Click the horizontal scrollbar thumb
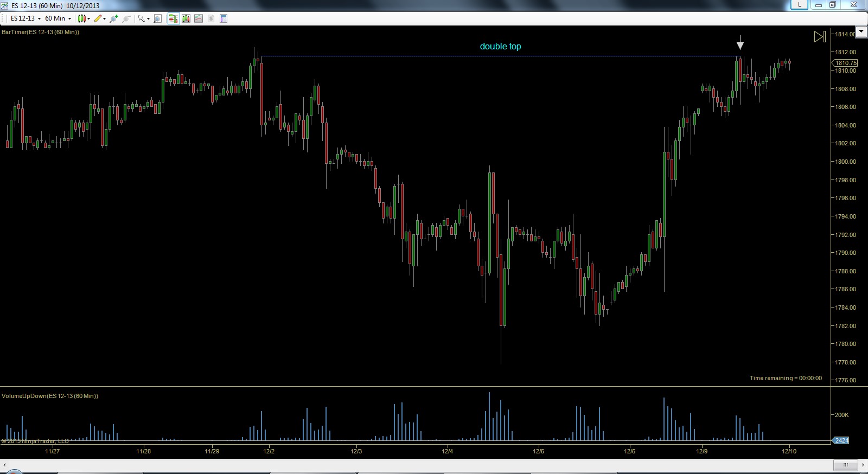 click(845, 465)
